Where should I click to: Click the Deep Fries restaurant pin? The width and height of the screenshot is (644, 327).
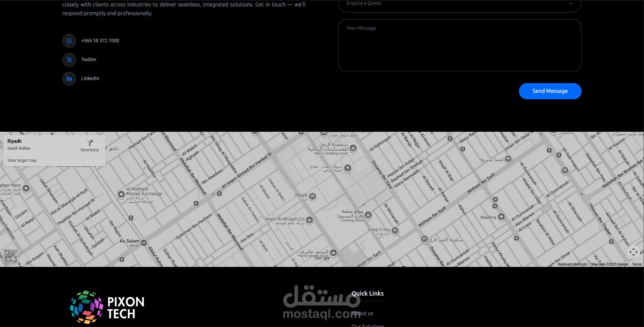(395, 230)
